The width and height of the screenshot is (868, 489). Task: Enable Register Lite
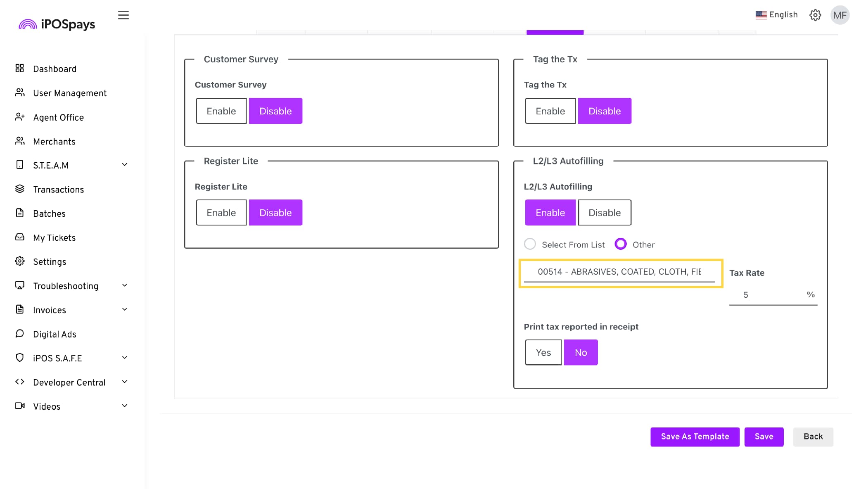click(x=221, y=213)
